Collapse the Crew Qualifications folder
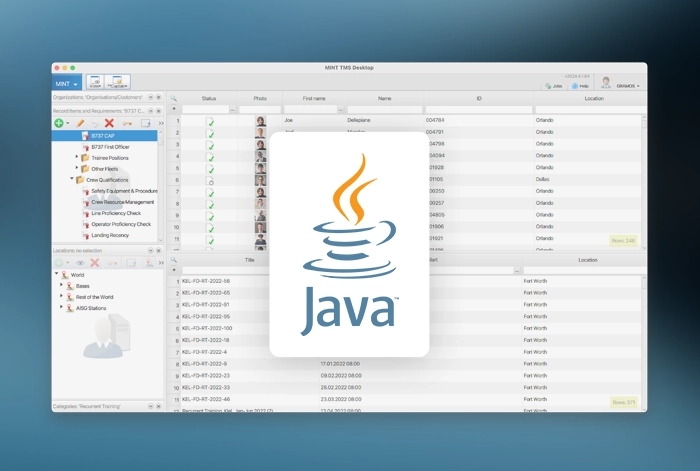Viewport: 700px width, 471px height. tap(71, 179)
